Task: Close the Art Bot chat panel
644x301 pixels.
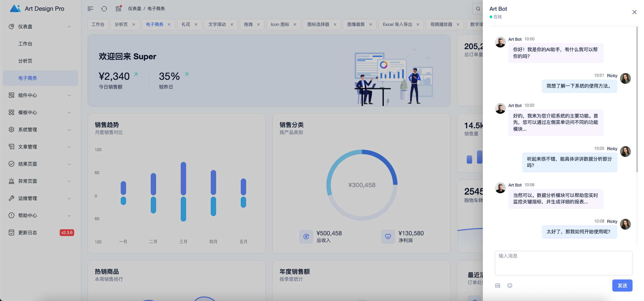Action: coord(635,12)
